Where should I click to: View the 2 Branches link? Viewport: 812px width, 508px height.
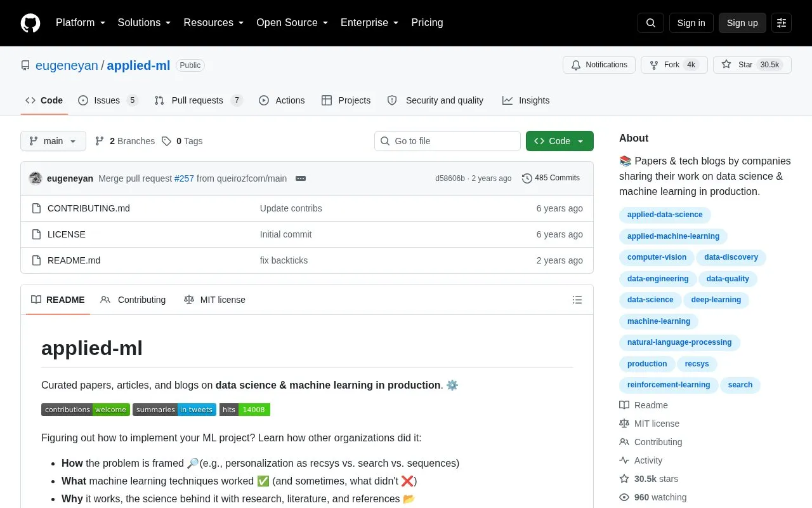point(125,141)
